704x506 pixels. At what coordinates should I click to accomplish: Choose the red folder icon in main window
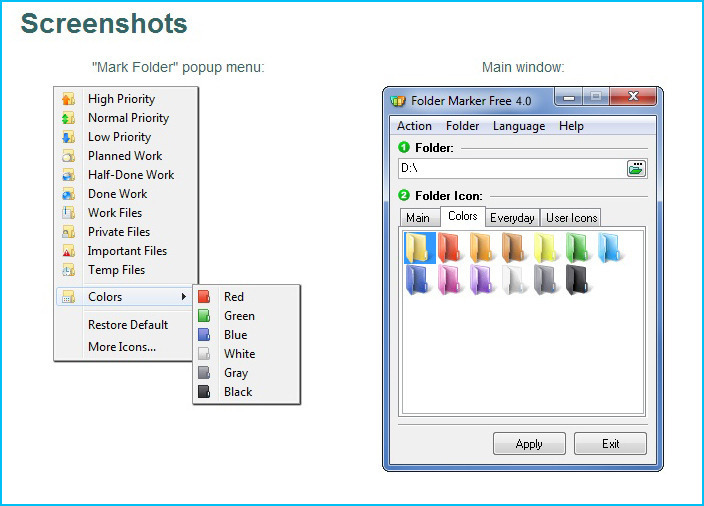[x=450, y=248]
